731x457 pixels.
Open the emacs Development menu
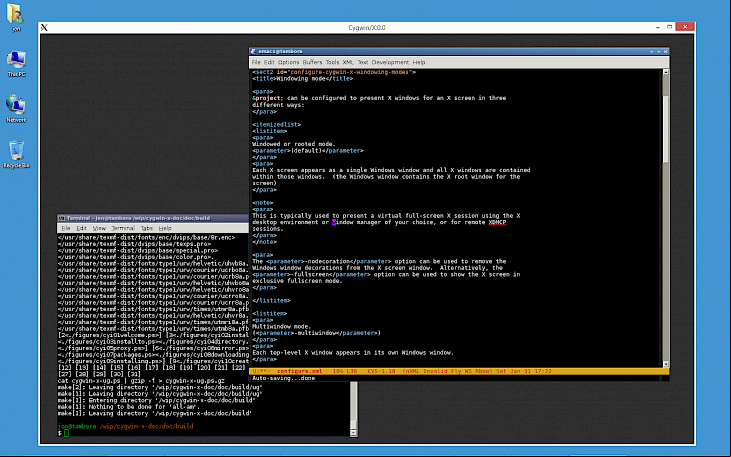click(x=390, y=62)
